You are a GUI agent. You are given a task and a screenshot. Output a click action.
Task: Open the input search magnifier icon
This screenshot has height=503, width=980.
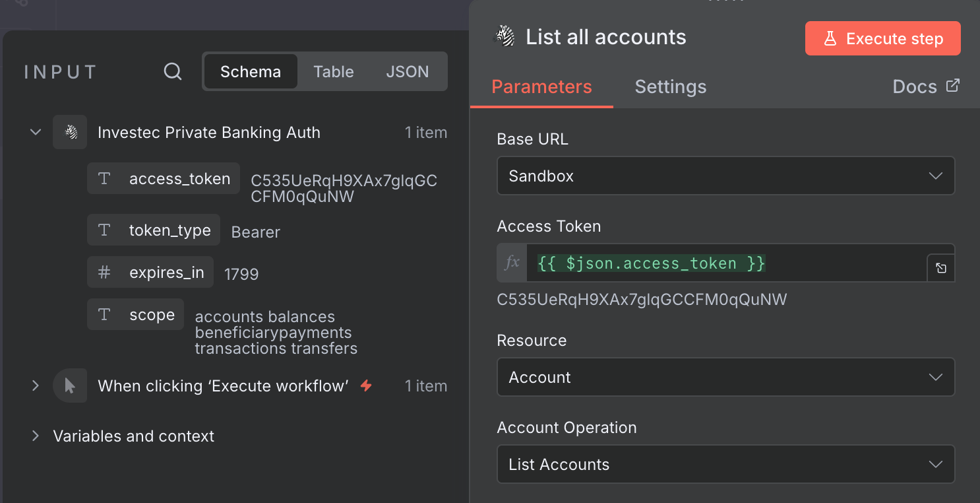(x=173, y=71)
